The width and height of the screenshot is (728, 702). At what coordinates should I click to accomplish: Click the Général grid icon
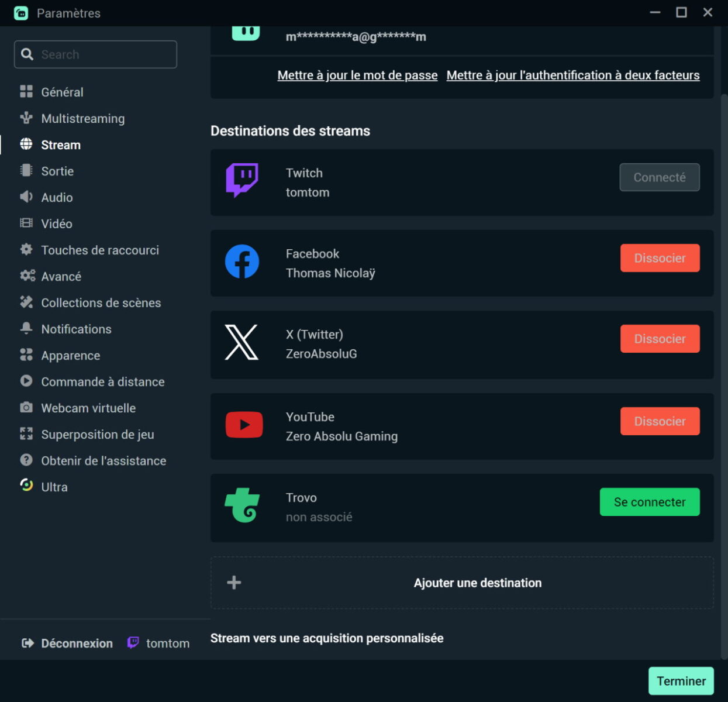(x=26, y=91)
